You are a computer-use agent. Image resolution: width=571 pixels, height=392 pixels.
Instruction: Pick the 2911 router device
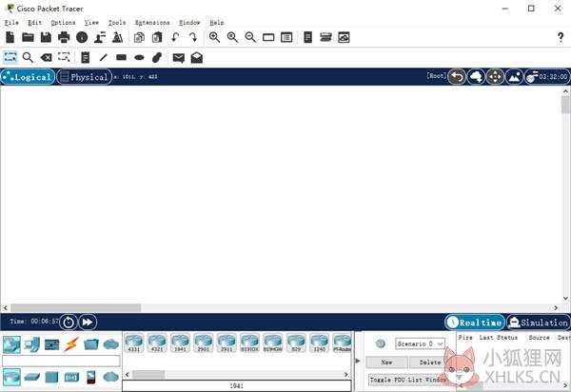226,343
